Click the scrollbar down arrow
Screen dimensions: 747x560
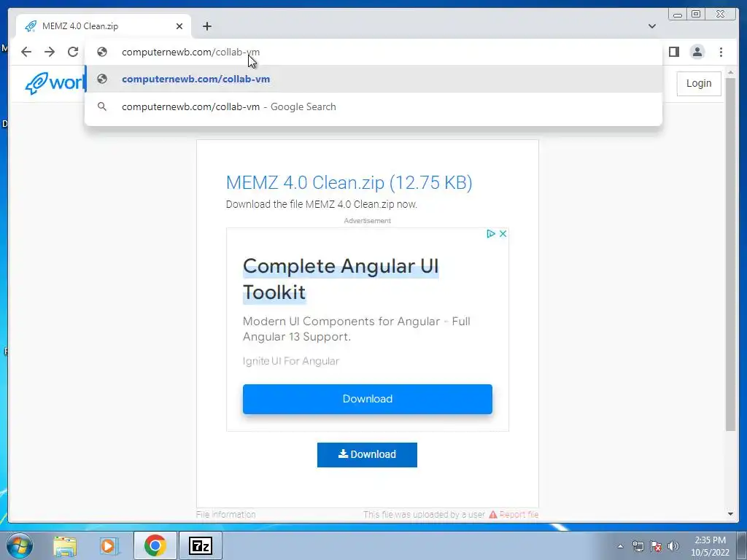pos(730,514)
